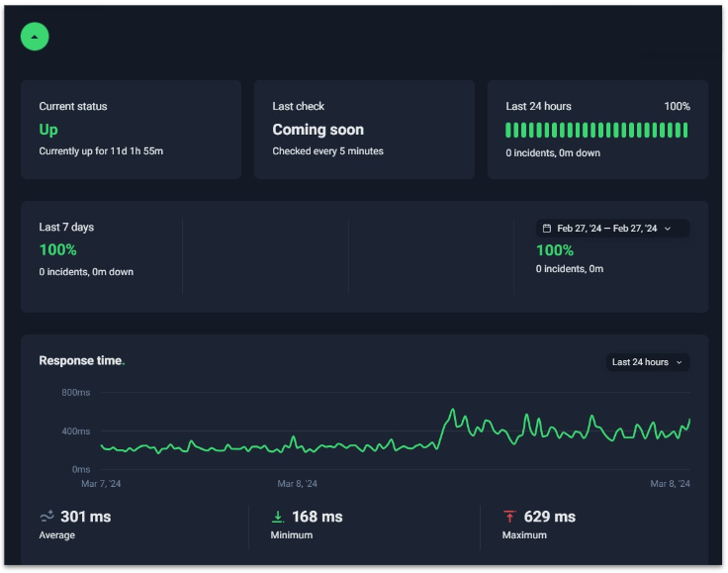Open the Feb 27 date range dropdown

point(612,229)
